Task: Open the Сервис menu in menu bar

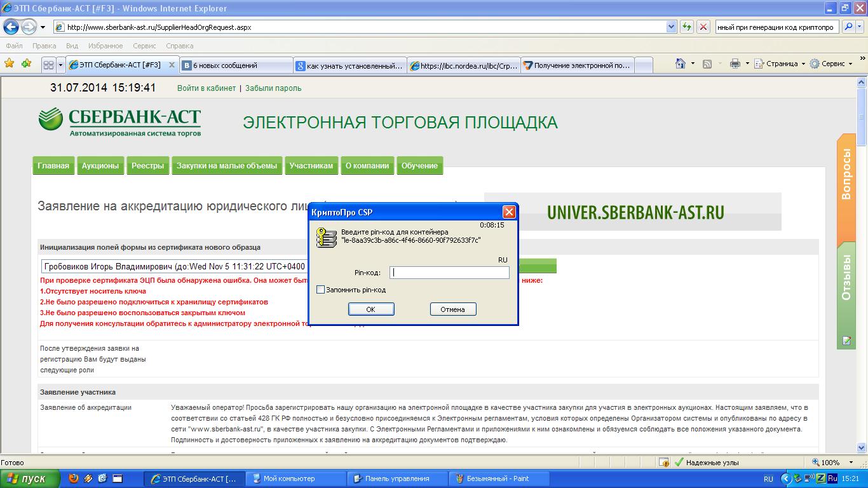Action: coord(144,46)
